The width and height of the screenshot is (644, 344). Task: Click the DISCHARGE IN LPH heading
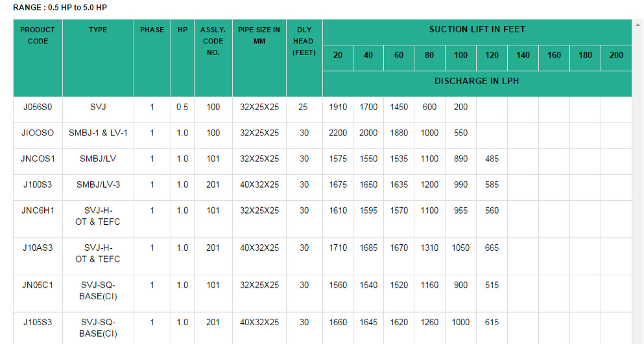pyautogui.click(x=477, y=81)
